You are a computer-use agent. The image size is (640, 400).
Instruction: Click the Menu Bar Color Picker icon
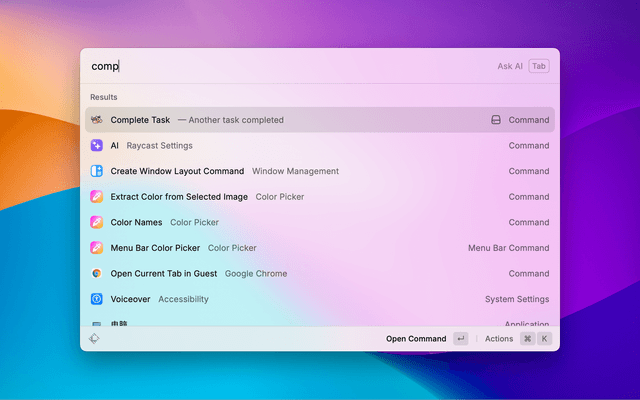pyautogui.click(x=97, y=248)
